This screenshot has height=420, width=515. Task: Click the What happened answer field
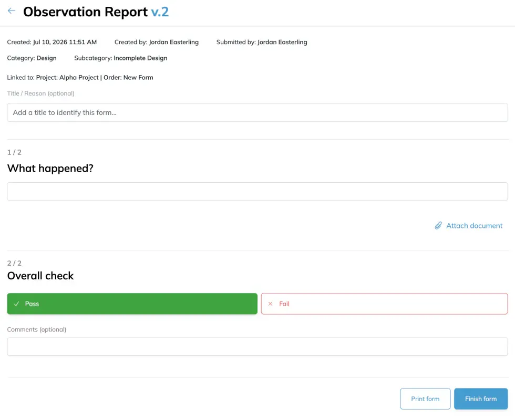257,191
